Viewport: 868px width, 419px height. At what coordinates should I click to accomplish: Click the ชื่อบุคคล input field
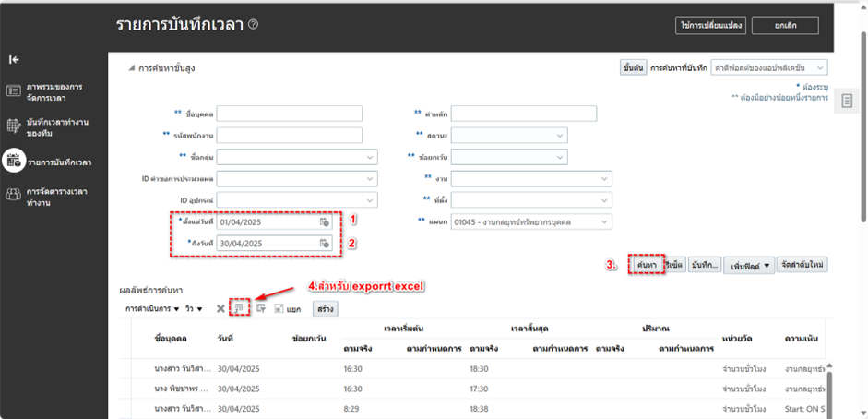(289, 114)
